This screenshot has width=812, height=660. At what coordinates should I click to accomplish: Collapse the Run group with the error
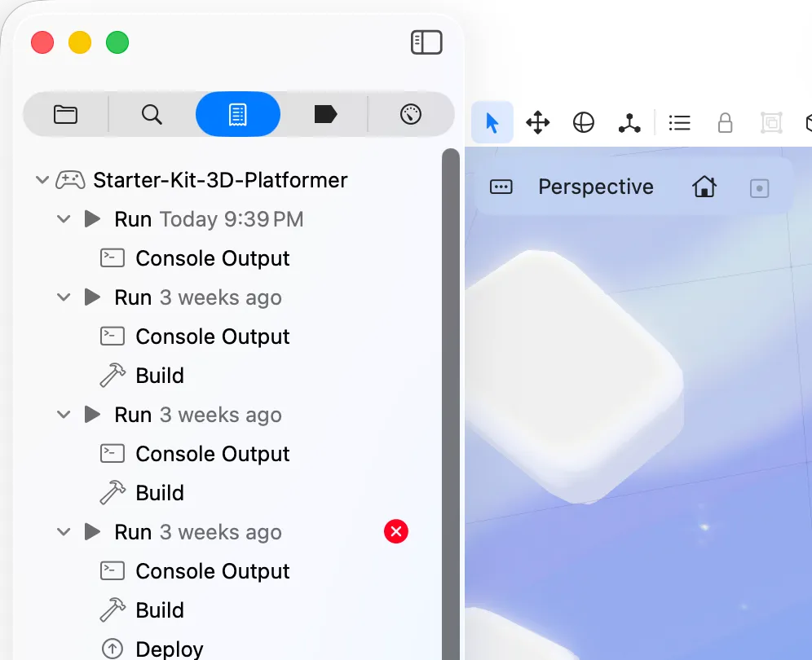(x=64, y=531)
